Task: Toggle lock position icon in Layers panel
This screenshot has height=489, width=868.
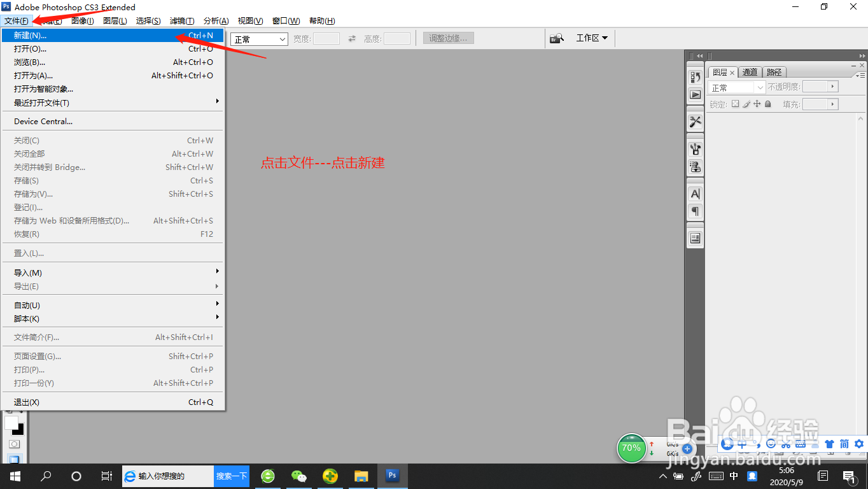Action: pos(757,104)
